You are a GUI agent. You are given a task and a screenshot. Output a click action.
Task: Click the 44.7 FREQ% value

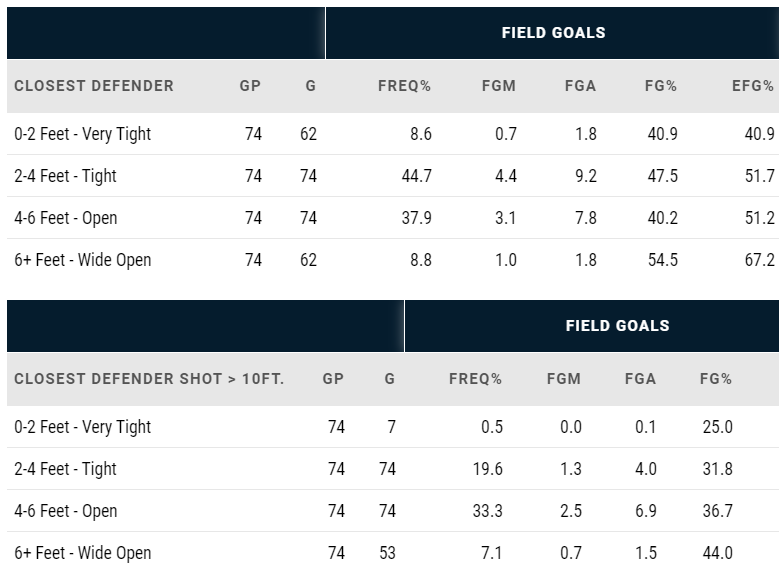point(416,176)
